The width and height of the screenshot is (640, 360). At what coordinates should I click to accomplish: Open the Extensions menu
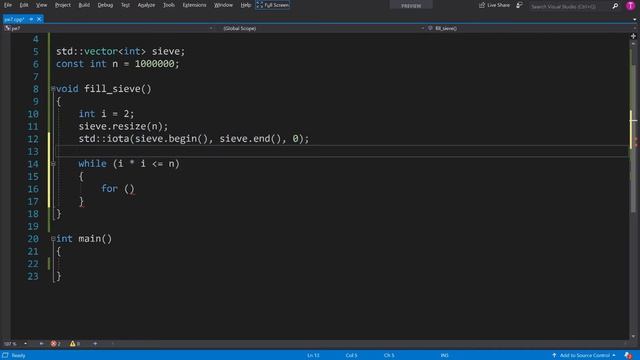[x=194, y=5]
